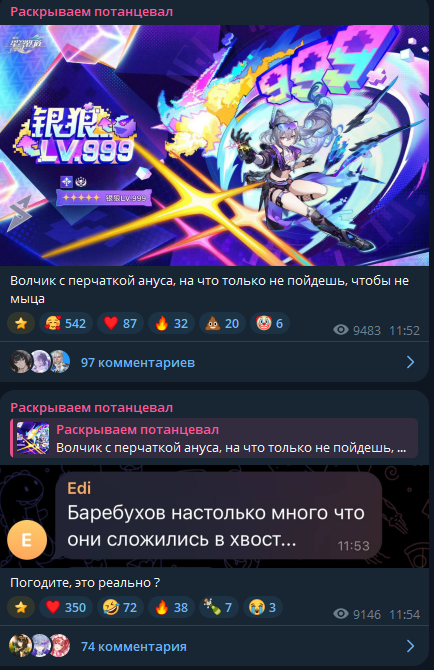Expand first post comments via chevron arrow
The height and width of the screenshot is (670, 434).
tap(410, 362)
